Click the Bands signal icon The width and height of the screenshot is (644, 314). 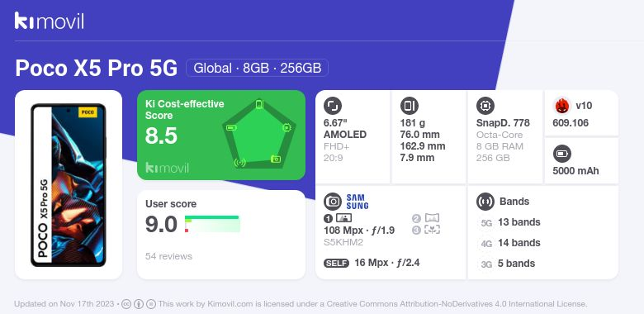coord(485,202)
